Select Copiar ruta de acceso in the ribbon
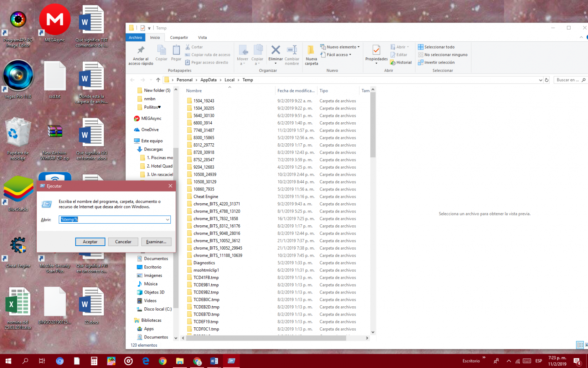588x368 pixels. coord(207,55)
